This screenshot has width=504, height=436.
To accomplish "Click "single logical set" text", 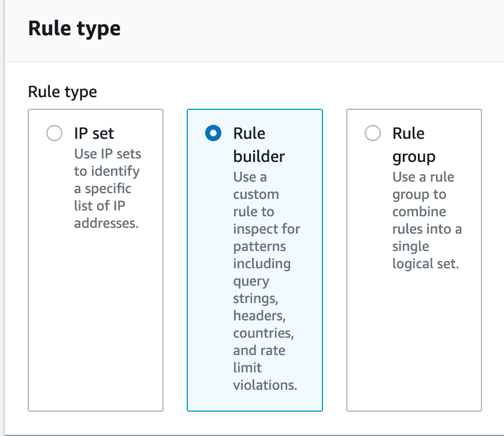I will (425, 255).
